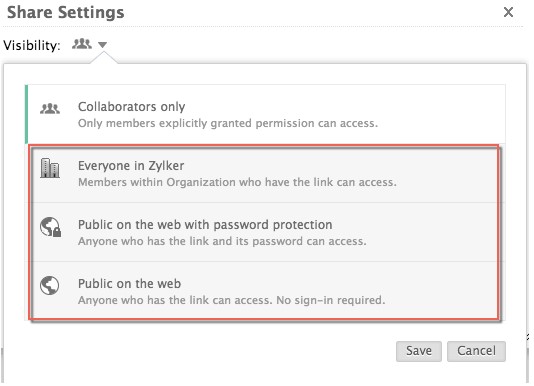The width and height of the screenshot is (534, 386).
Task: Save the share settings
Action: pos(419,351)
